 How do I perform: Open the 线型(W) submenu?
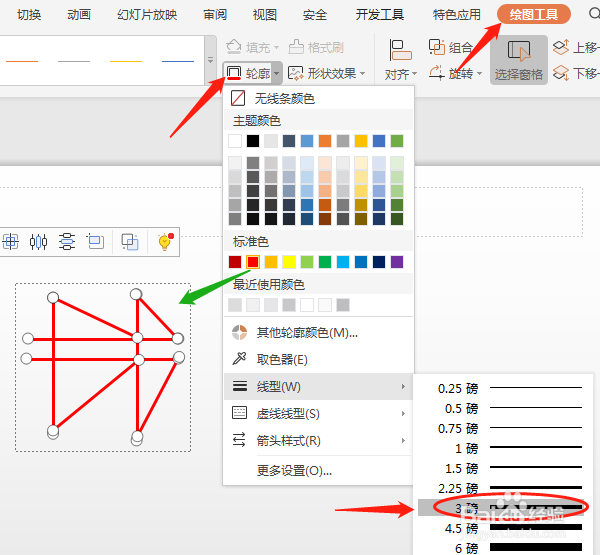[318, 387]
